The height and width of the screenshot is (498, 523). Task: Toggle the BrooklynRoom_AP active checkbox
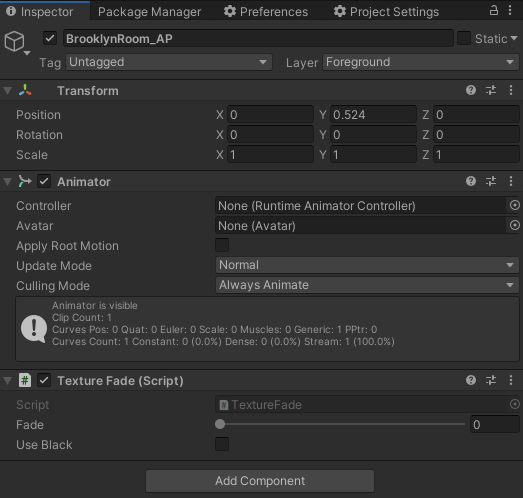(x=50, y=38)
